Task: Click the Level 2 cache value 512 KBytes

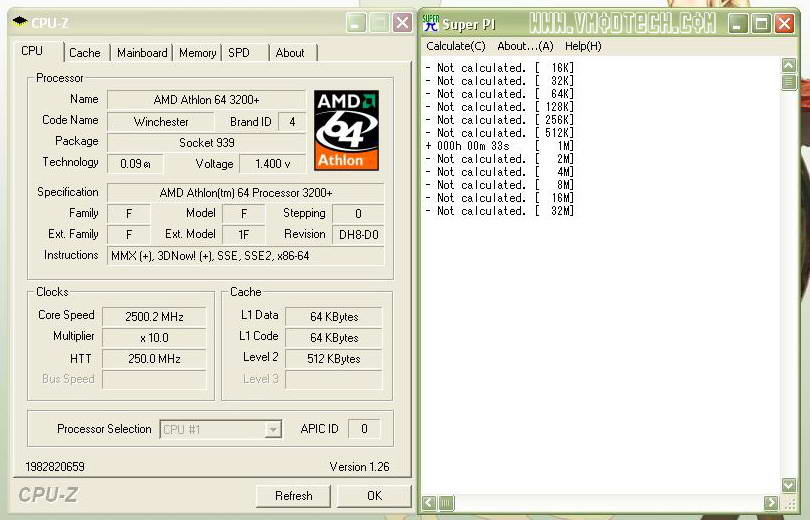Action: pos(334,359)
